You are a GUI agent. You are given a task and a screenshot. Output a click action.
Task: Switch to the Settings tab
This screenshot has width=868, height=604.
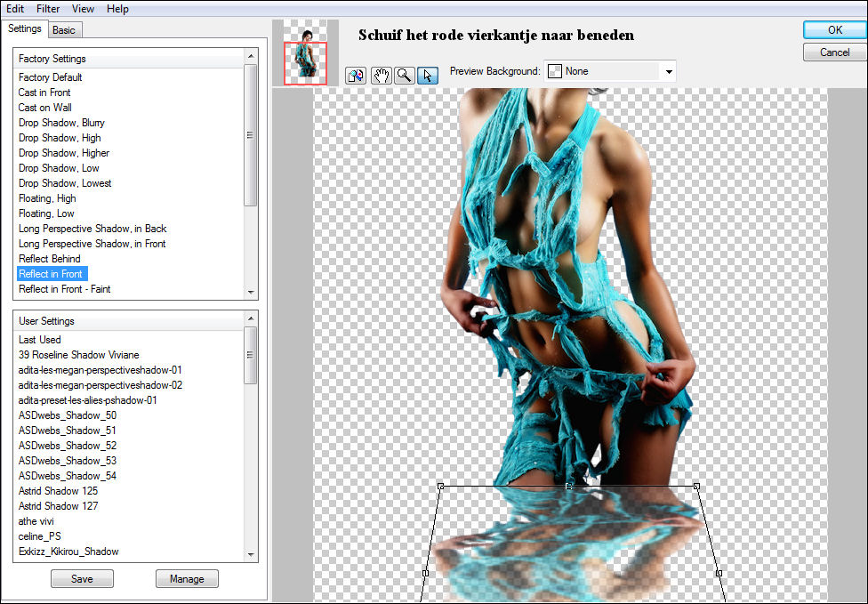pyautogui.click(x=24, y=28)
